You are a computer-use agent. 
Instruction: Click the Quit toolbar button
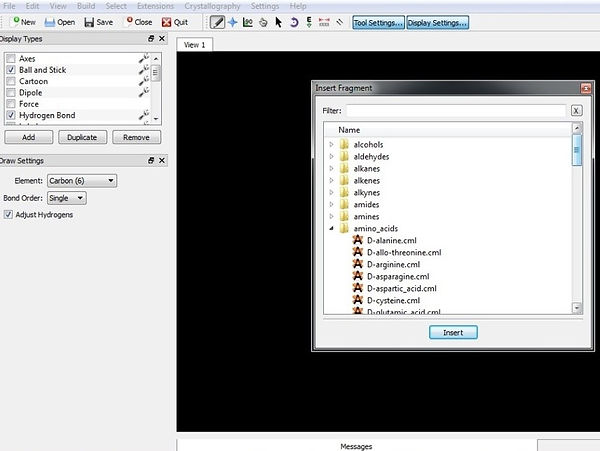point(175,23)
